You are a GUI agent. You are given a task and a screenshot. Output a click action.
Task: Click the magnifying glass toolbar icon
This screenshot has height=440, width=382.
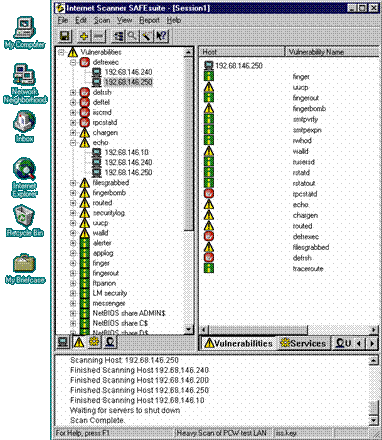[x=133, y=36]
